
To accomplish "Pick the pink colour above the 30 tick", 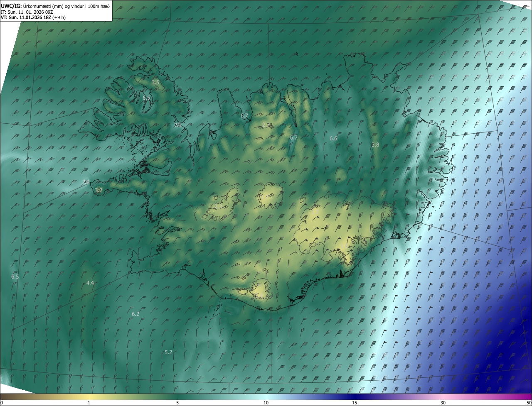I will (x=443, y=397).
